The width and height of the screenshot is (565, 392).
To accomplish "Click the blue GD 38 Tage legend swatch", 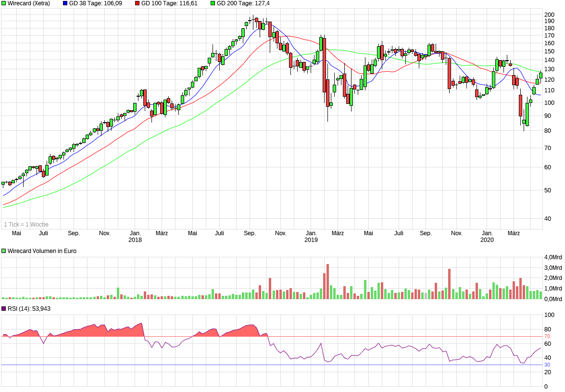I will tap(65, 3).
